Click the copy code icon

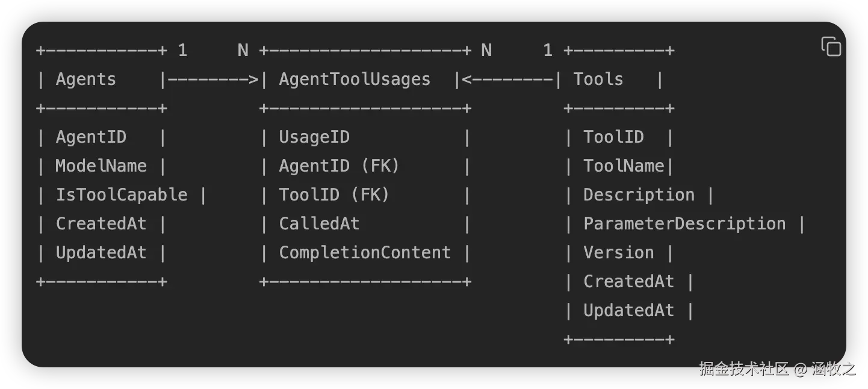pos(831,46)
